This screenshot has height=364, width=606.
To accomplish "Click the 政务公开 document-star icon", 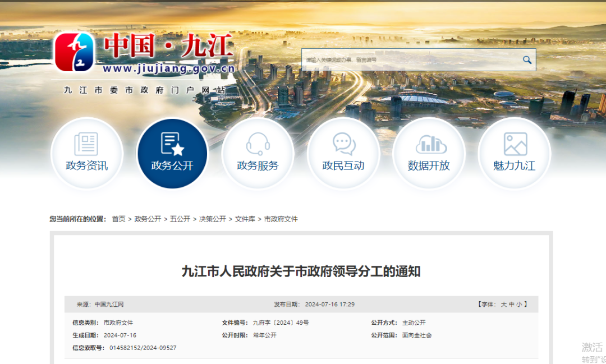I will click(x=172, y=144).
